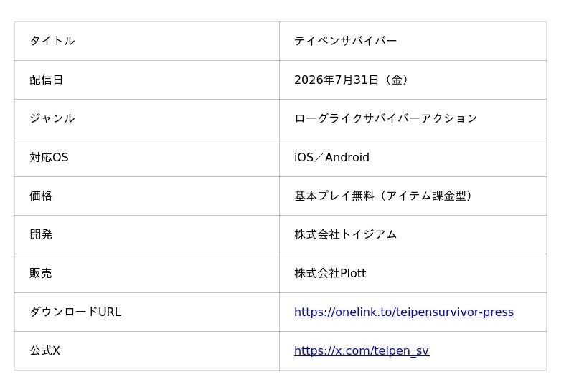Click the タイトル label cell
The height and width of the screenshot is (392, 574).
pos(147,41)
